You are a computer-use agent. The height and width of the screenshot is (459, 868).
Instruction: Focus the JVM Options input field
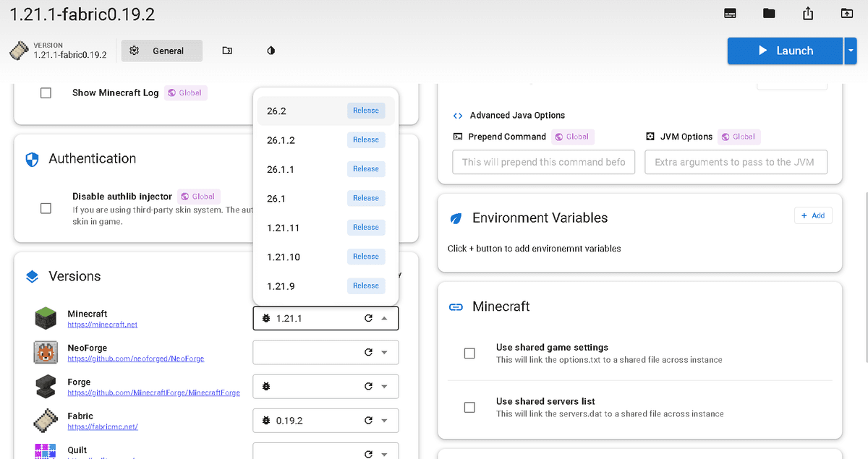(x=736, y=162)
